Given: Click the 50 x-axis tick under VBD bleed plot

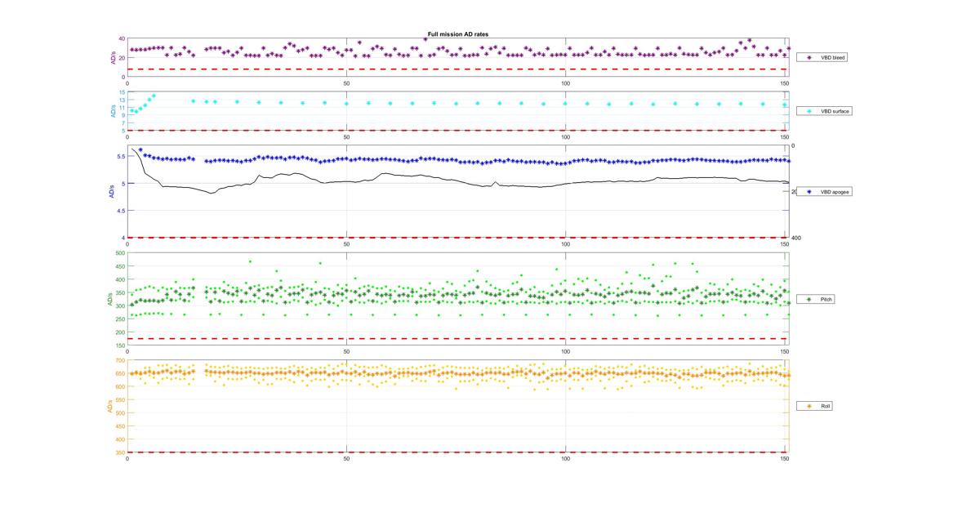Looking at the screenshot, I should 347,84.
